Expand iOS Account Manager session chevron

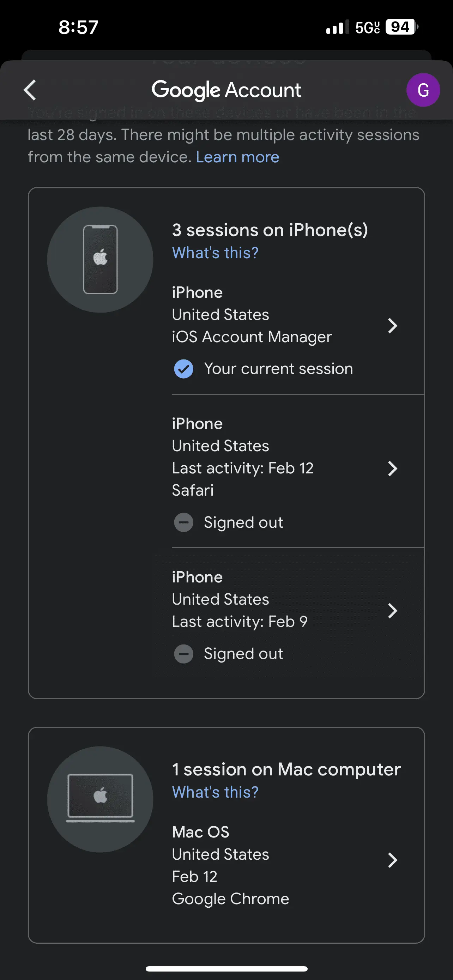click(392, 326)
